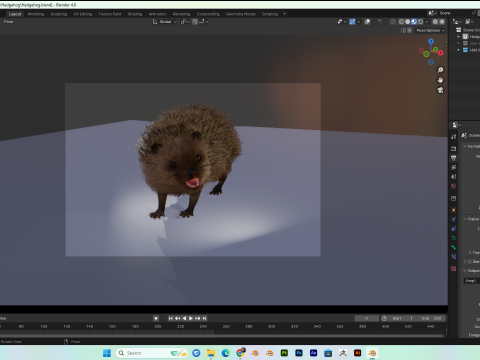The image size is (480, 360).
Task: Open the Global transform orientation dropdown
Action: point(165,22)
